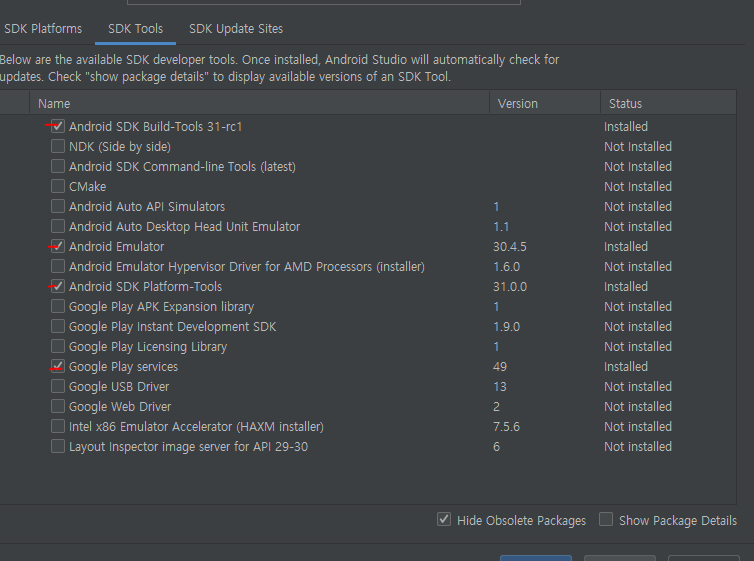Tick Layout Inspector image server checkbox
Image resolution: width=754 pixels, height=561 pixels.
[x=58, y=446]
